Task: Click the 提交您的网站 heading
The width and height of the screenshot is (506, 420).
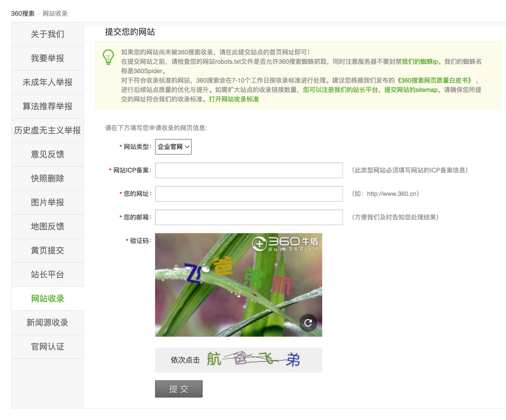Action: tap(130, 32)
